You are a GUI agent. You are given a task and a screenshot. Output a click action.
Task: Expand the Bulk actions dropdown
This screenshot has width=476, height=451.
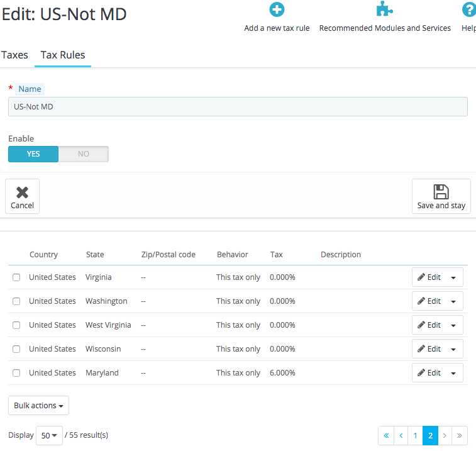tap(38, 406)
